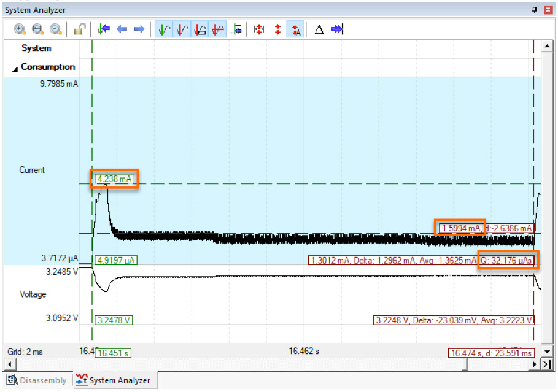Click the scroll-to-end button at bottom right
558x392 pixels.
[x=546, y=364]
